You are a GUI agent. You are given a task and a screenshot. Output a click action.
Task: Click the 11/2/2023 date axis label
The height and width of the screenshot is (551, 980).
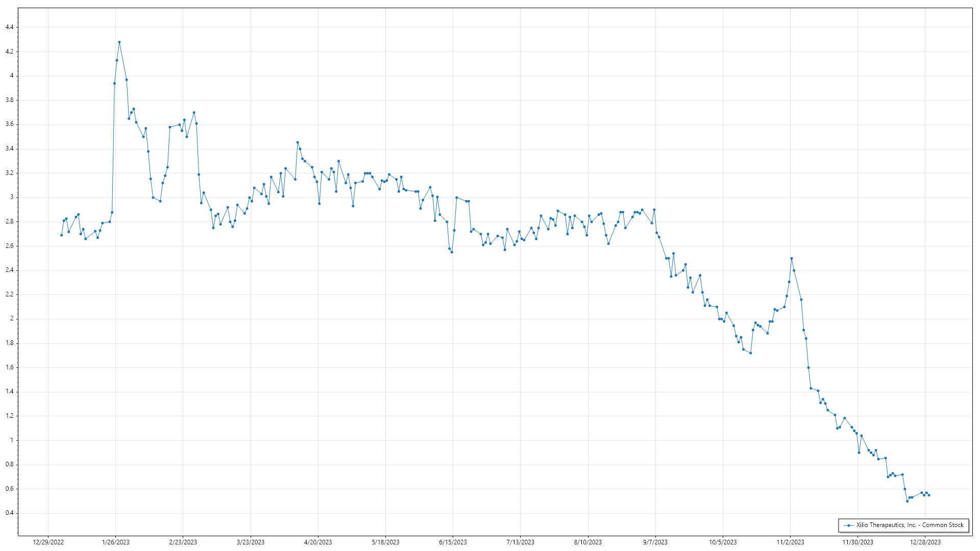pos(790,542)
